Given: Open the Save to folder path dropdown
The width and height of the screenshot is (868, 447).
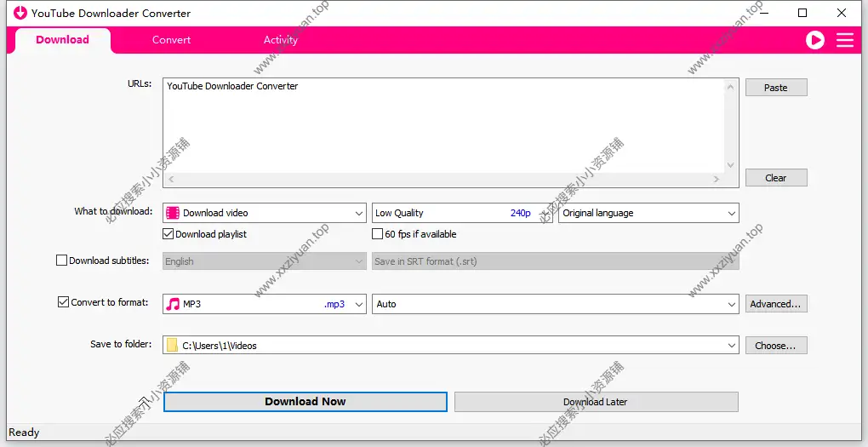Looking at the screenshot, I should [451, 345].
